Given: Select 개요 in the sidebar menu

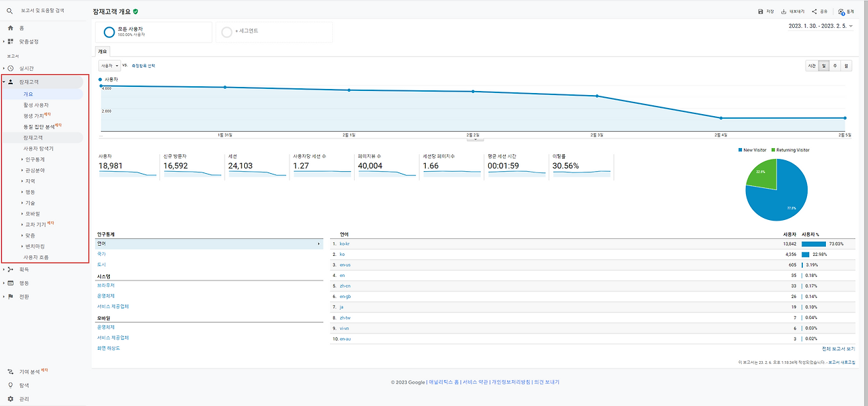Looking at the screenshot, I should pyautogui.click(x=28, y=94).
